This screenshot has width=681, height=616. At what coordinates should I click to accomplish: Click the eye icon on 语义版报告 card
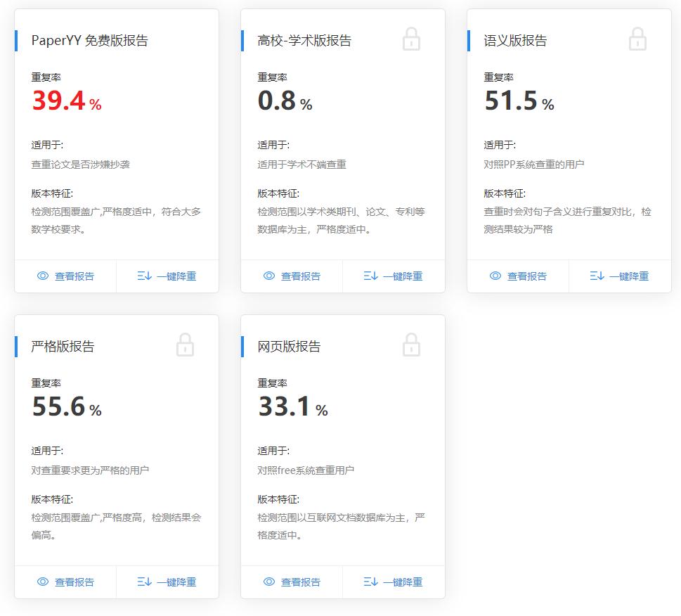coord(496,276)
